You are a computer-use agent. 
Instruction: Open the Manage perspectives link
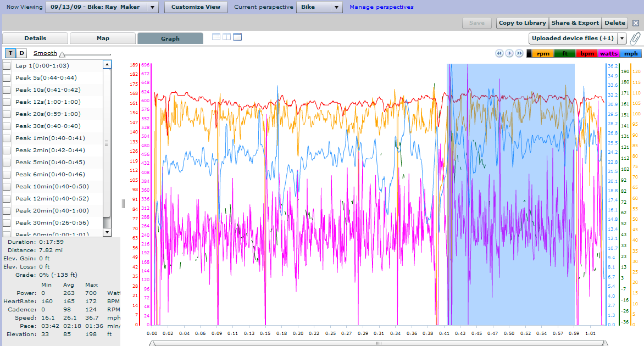point(381,7)
